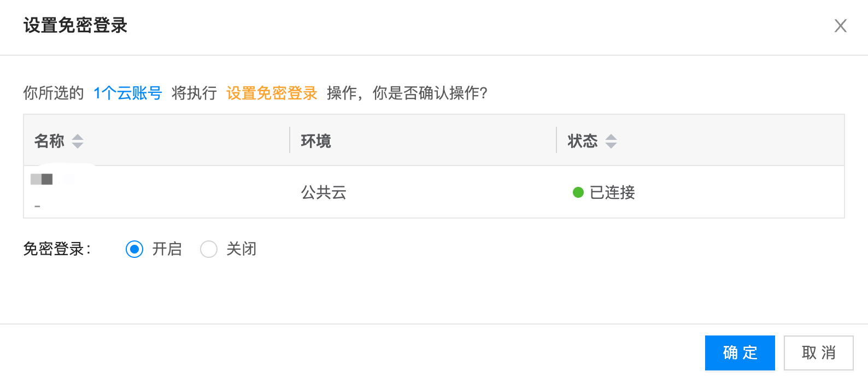The image size is (868, 377).
Task: Click the divider between 名称 and 环境 columns
Action: tap(290, 140)
